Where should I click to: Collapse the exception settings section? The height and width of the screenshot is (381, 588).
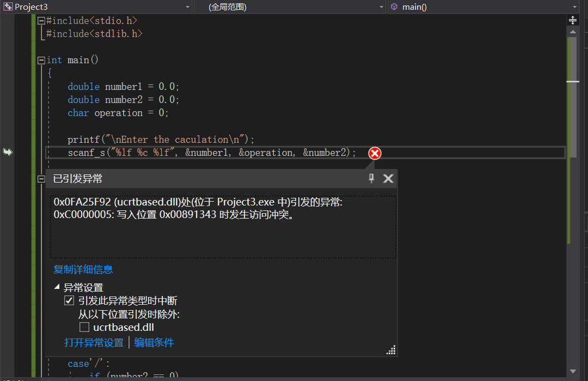point(57,287)
